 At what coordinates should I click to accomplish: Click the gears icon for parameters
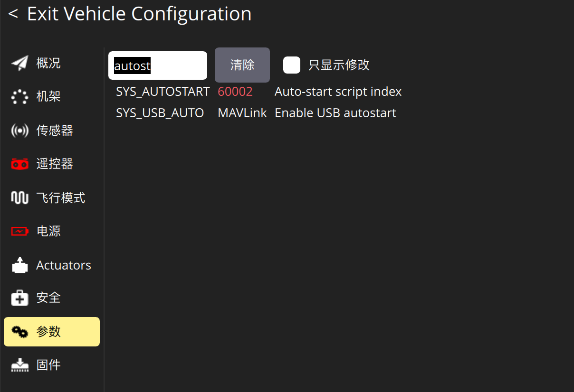20,332
